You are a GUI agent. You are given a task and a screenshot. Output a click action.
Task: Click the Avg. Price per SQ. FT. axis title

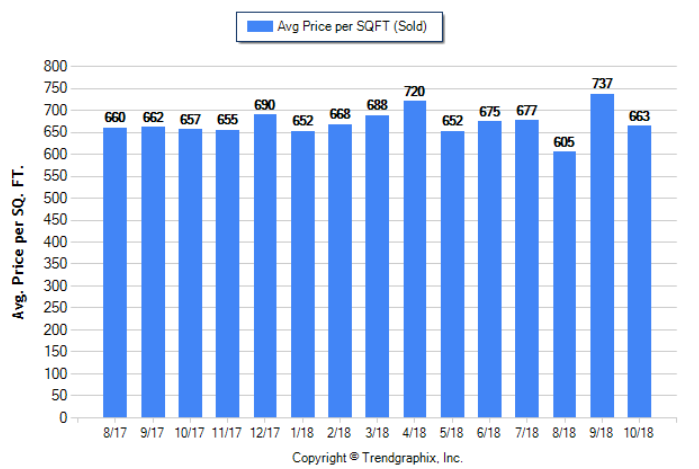point(18,241)
